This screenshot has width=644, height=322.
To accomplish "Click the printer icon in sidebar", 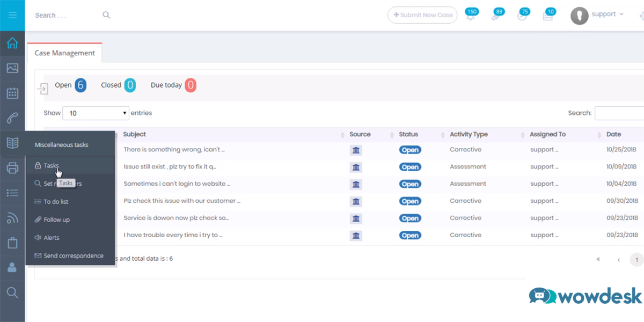I will pos(12,168).
